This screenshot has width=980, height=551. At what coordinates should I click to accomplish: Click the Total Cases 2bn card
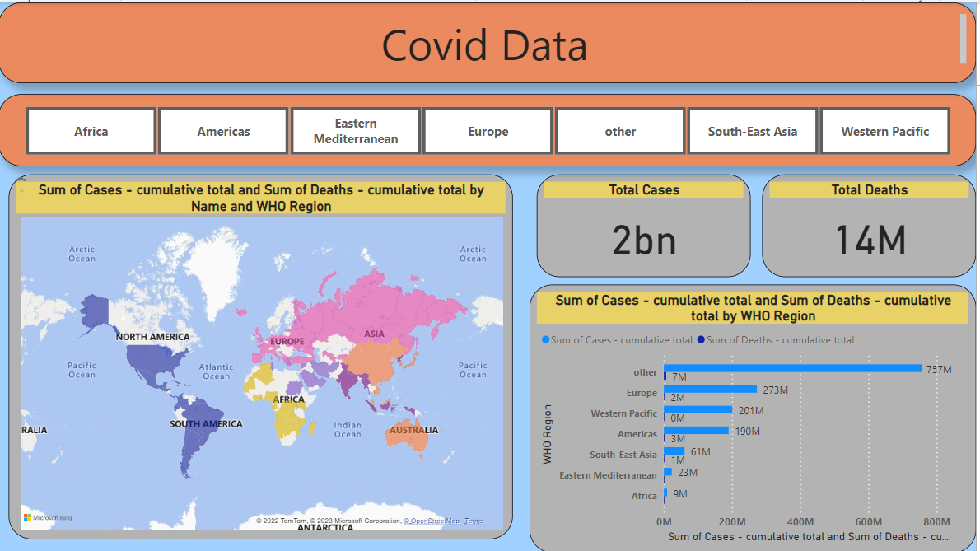point(644,226)
